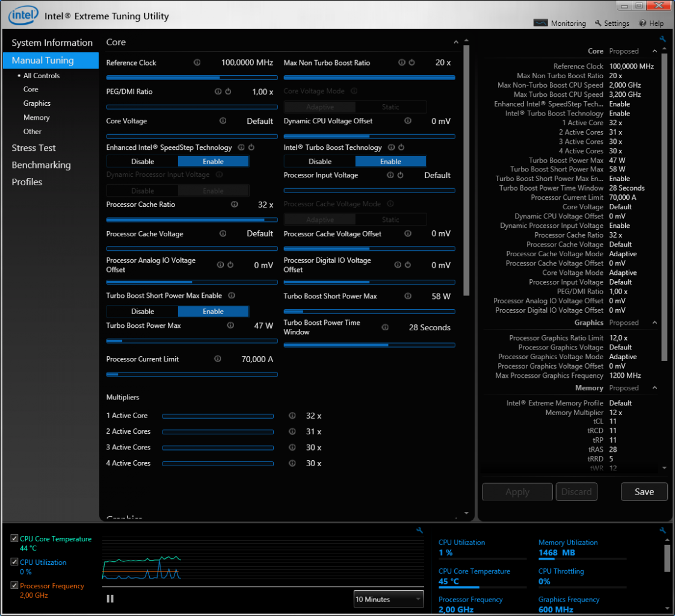Show info for Processor Cache Voltage Offset
The width and height of the screenshot is (675, 616).
pyautogui.click(x=408, y=234)
